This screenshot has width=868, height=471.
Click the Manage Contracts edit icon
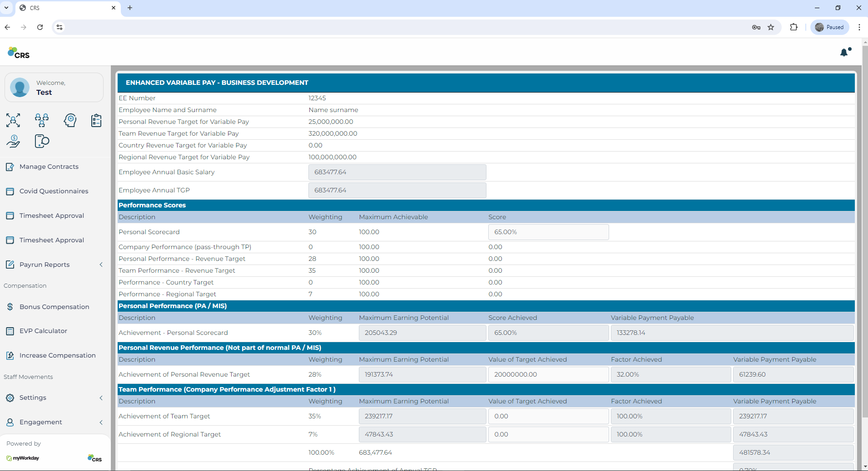point(10,167)
